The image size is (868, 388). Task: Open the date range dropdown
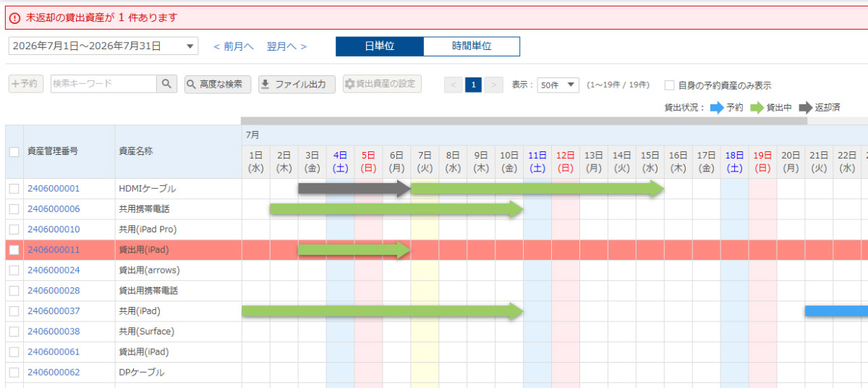pos(103,46)
